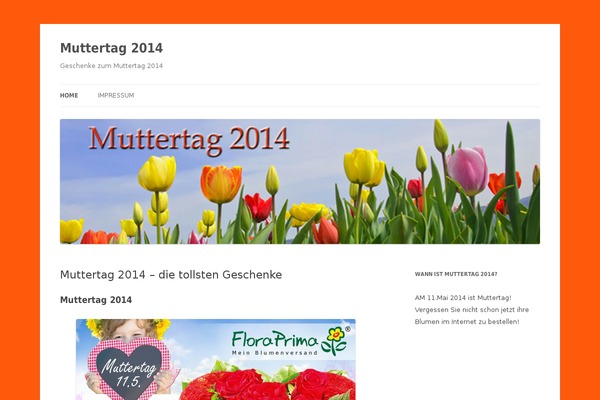Select the text 'Blumen im Internet zu bestellen!'

(x=467, y=322)
